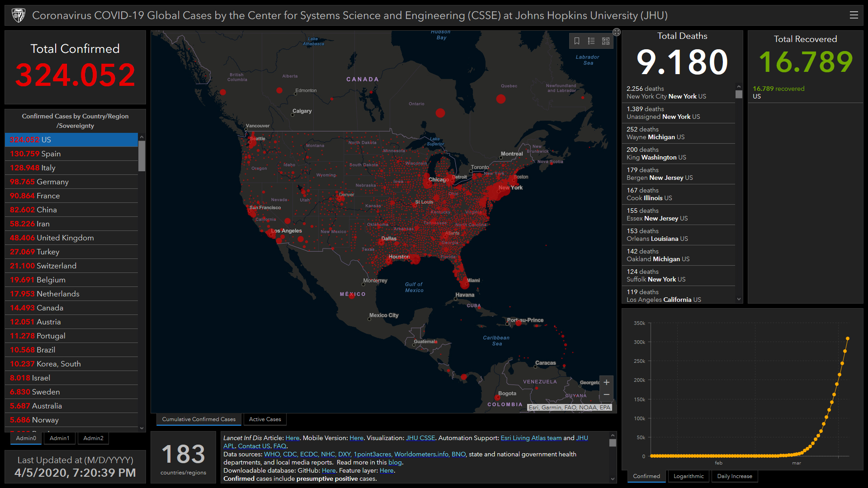Viewport: 868px width, 488px height.
Task: Select the 16.789 recovered US entry
Action: 805,93
